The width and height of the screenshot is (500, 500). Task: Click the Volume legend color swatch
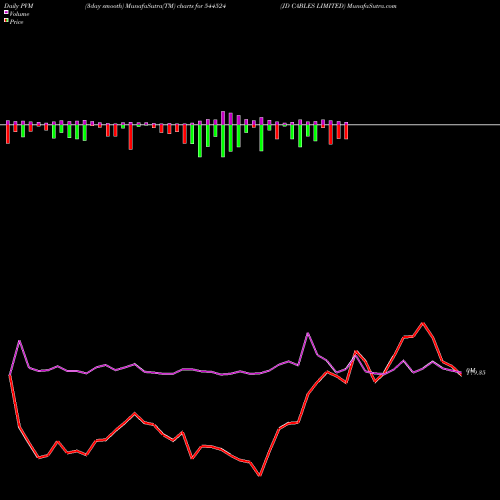tap(6, 12)
